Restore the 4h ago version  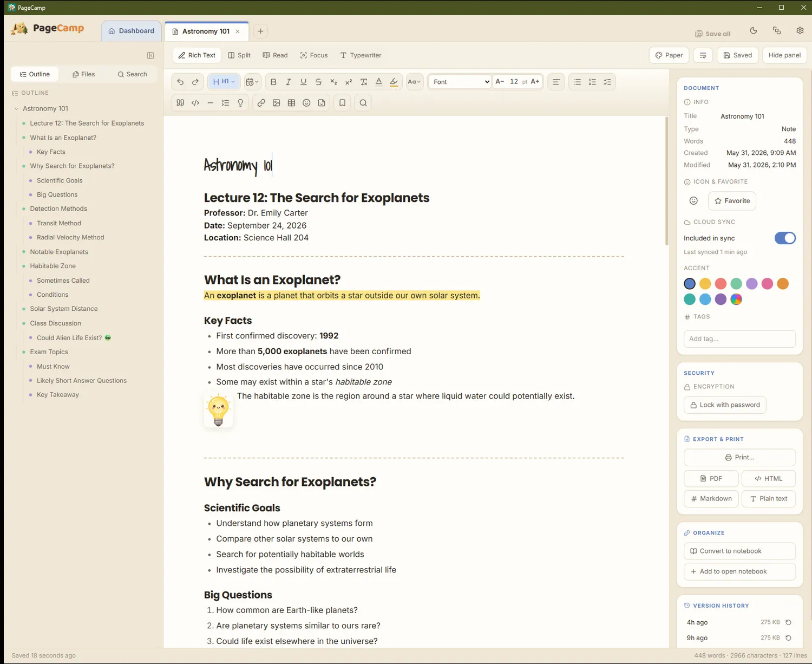pyautogui.click(x=788, y=622)
